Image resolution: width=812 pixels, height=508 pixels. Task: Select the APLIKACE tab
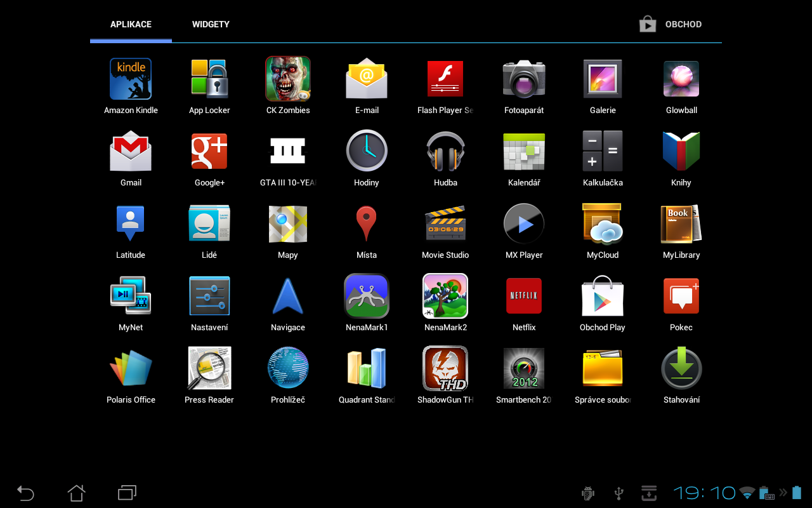coord(131,24)
